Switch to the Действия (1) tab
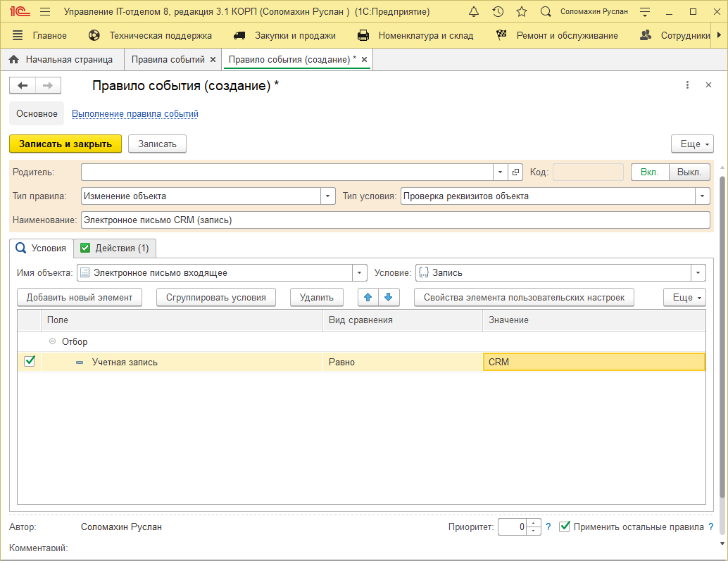728x561 pixels. pos(115,248)
